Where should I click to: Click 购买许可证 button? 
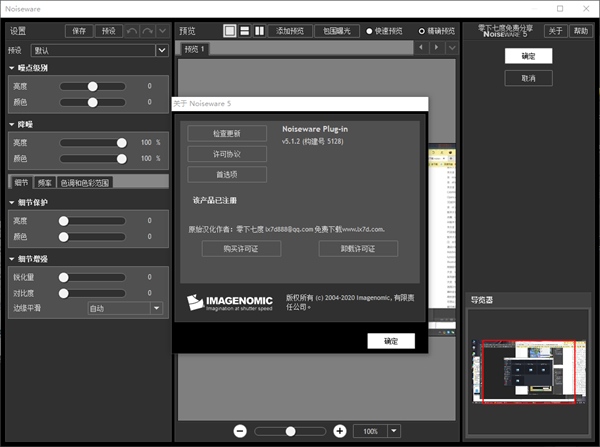pyautogui.click(x=241, y=249)
